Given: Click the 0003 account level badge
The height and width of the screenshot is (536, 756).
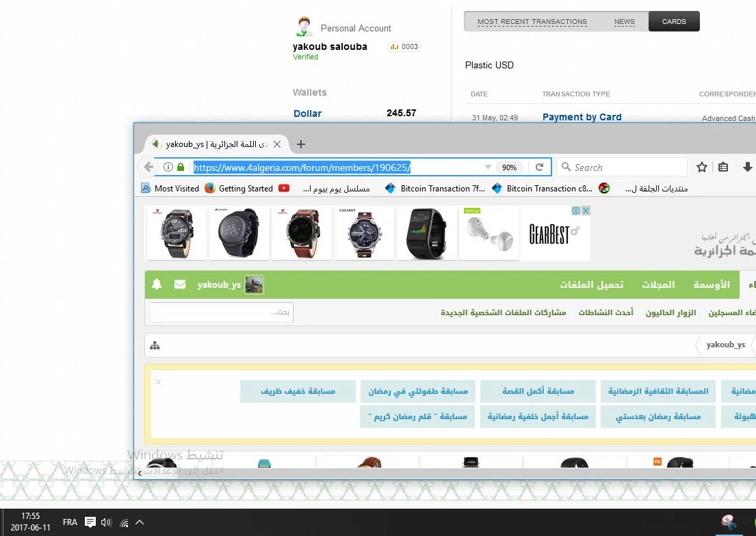Looking at the screenshot, I should point(404,46).
